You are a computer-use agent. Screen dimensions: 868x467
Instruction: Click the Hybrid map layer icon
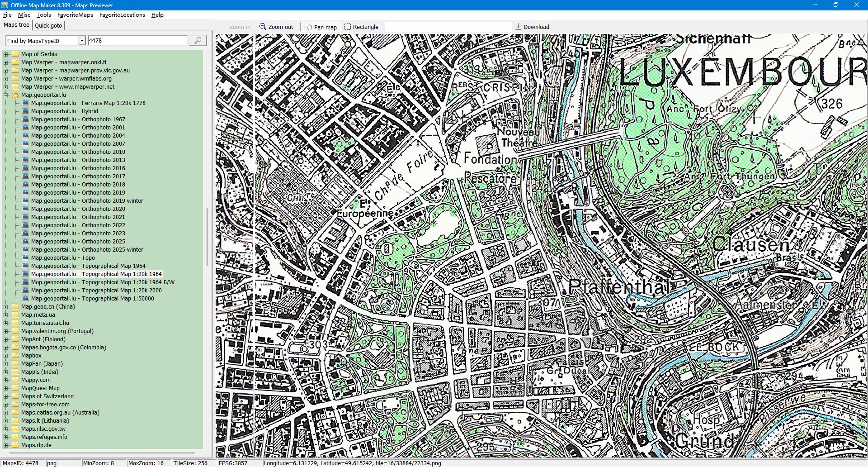pos(25,111)
